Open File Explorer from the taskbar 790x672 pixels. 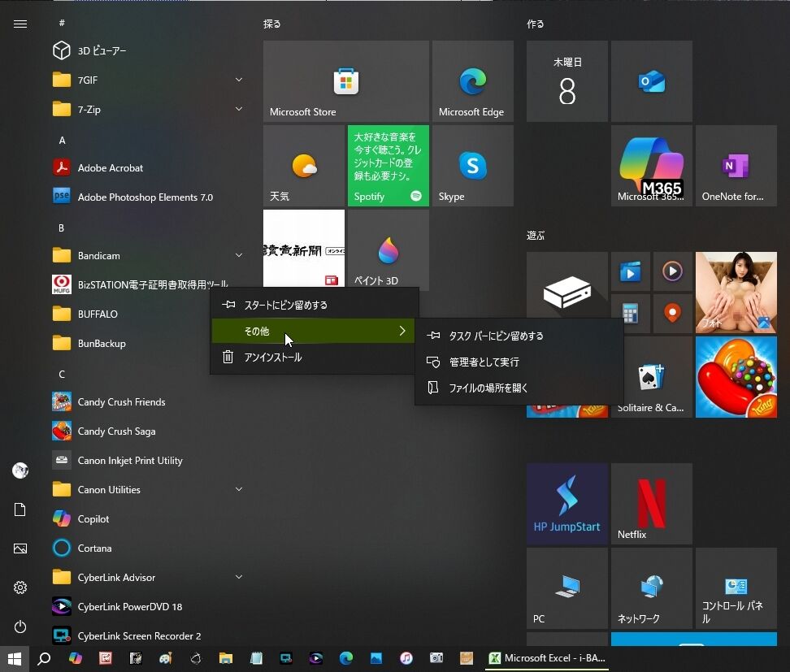click(x=226, y=658)
